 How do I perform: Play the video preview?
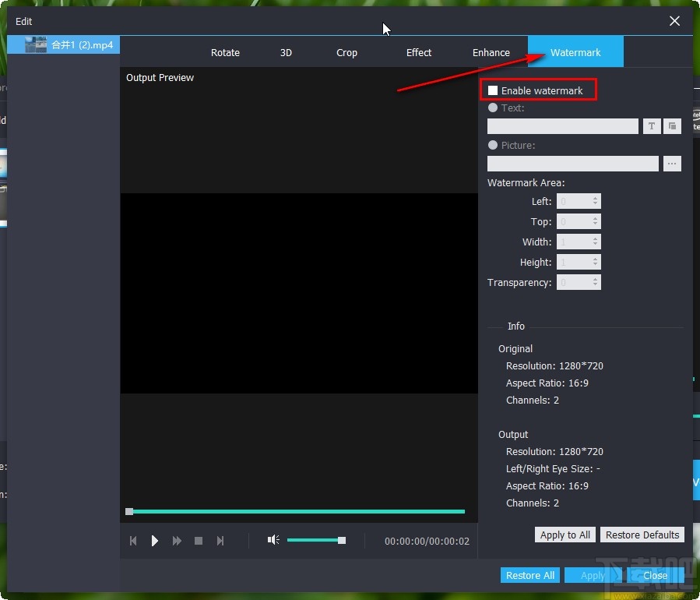click(x=154, y=541)
